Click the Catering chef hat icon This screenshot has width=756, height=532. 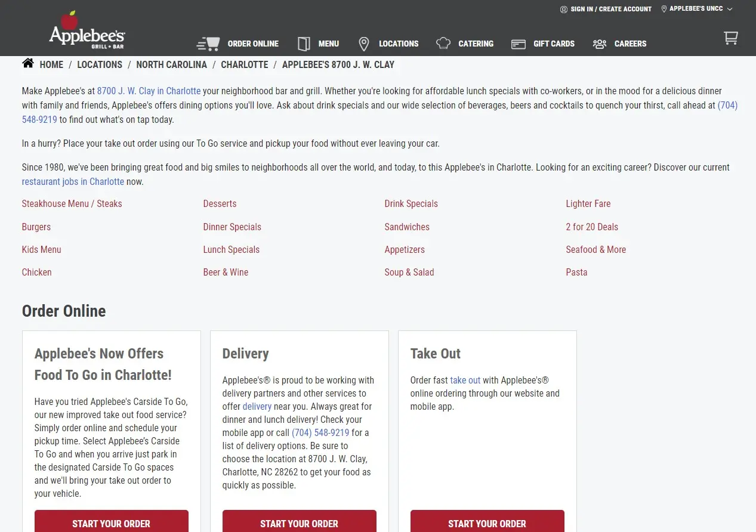pyautogui.click(x=443, y=44)
